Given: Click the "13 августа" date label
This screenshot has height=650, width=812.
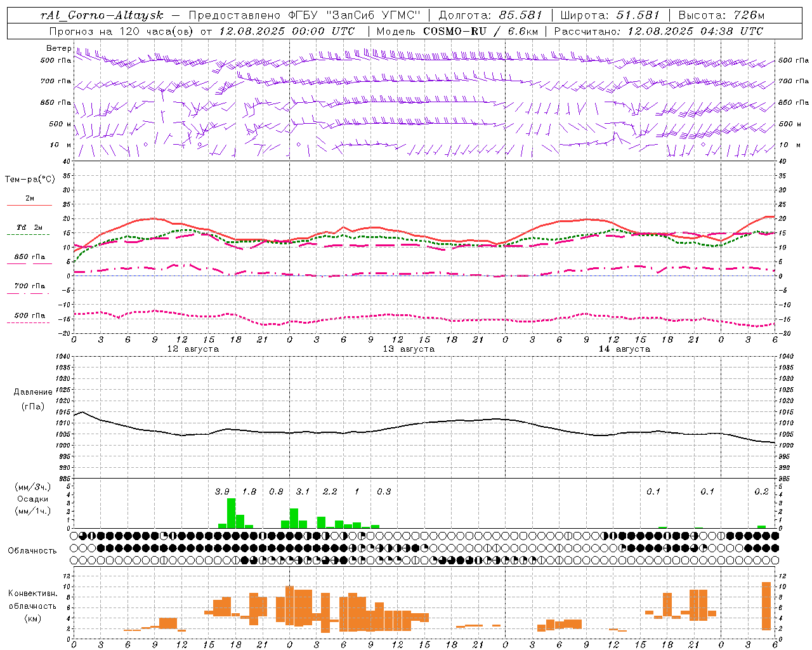Looking at the screenshot, I should point(409,349).
